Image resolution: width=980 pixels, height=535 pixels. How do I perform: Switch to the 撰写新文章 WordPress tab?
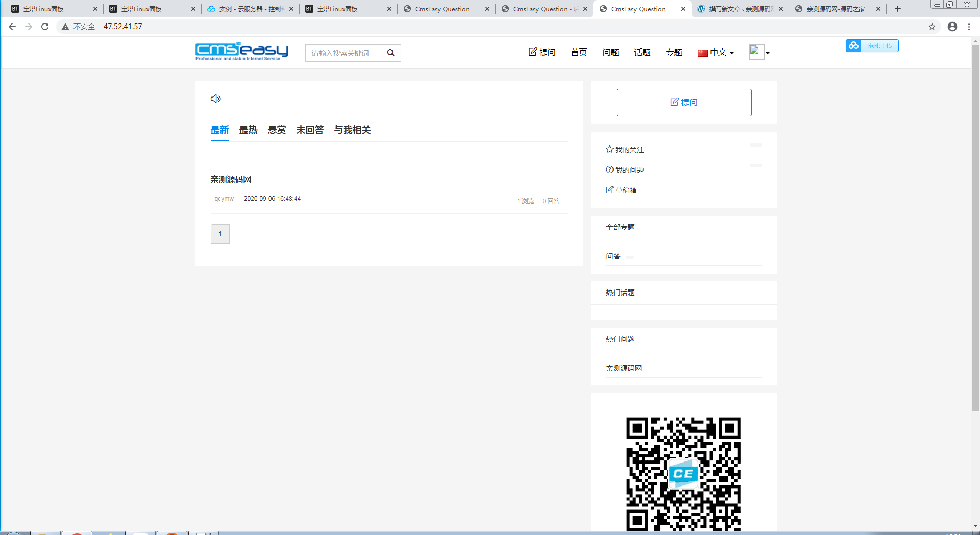click(x=740, y=9)
